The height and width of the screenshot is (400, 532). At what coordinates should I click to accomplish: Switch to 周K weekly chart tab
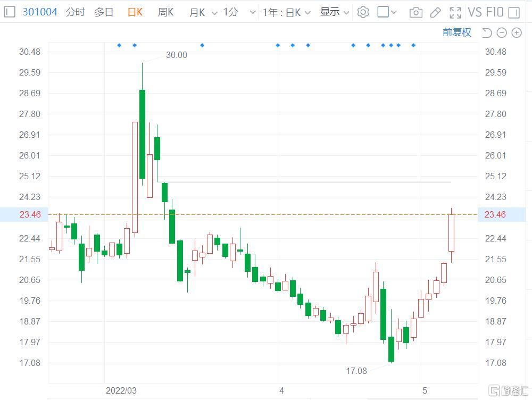(x=165, y=12)
